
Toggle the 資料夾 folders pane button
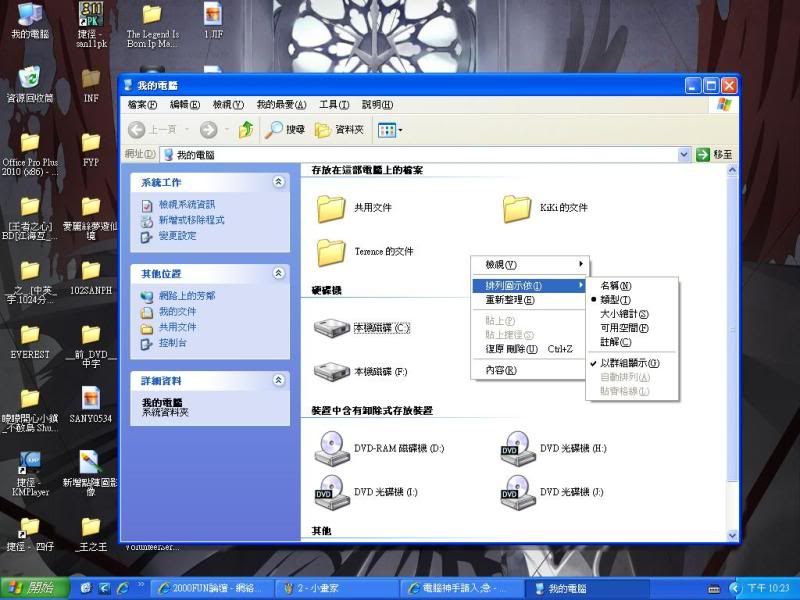tap(339, 130)
